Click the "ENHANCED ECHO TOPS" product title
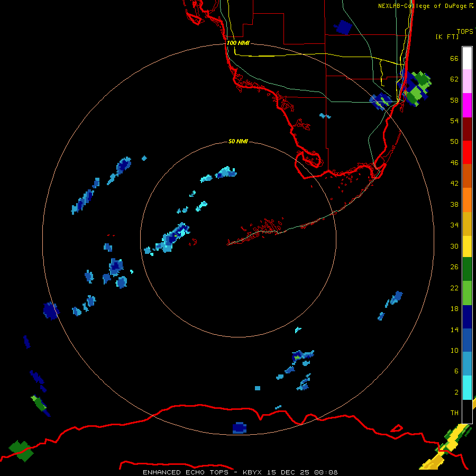 pos(186,472)
